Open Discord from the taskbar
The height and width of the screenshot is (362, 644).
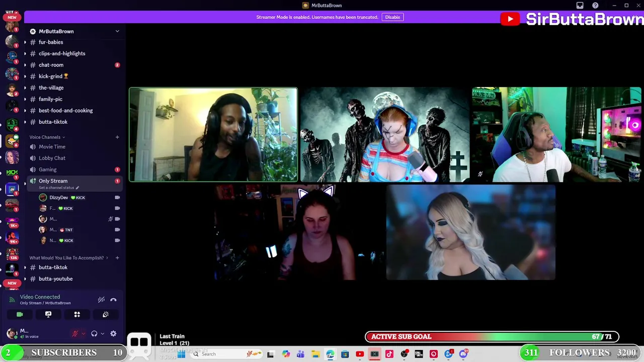coord(463,354)
